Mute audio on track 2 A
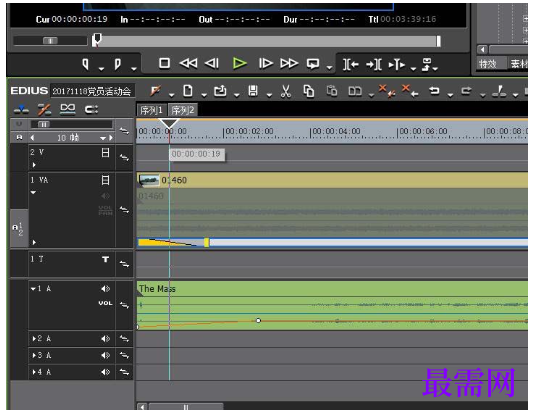 click(106, 339)
